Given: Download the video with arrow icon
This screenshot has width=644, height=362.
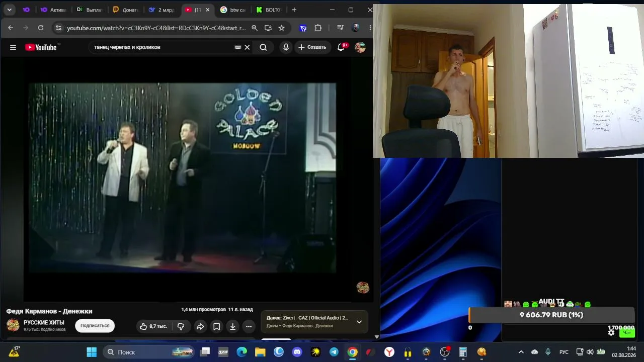Looking at the screenshot, I should (x=232, y=326).
